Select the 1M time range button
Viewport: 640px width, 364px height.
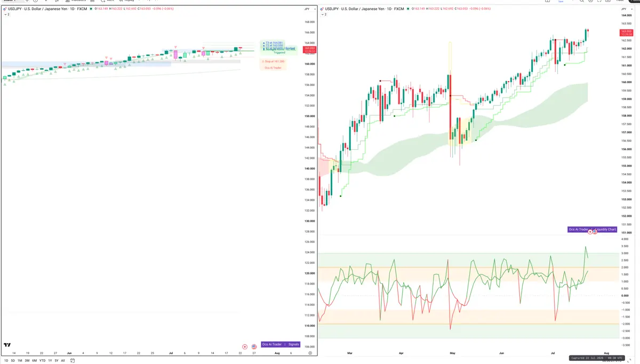[20, 361]
